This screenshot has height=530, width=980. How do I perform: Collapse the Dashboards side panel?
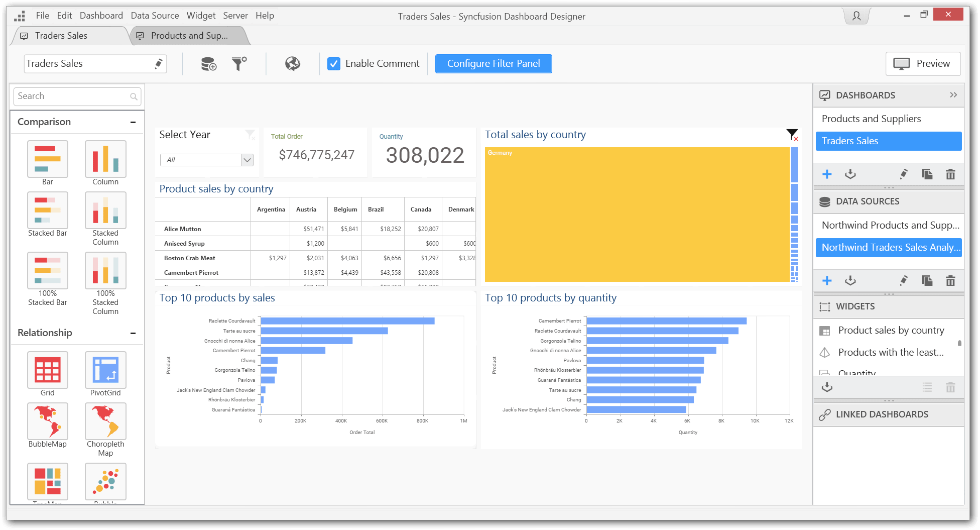tap(953, 95)
